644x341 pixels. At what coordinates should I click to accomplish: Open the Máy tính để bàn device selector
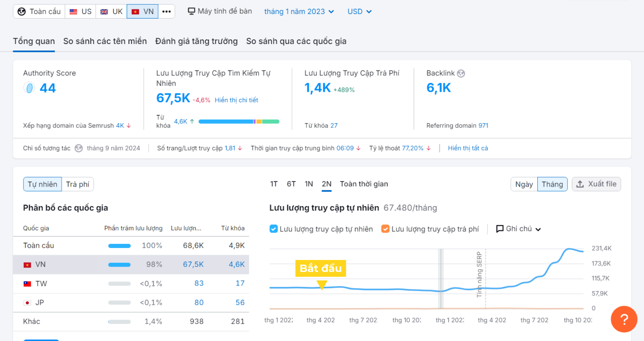[220, 11]
